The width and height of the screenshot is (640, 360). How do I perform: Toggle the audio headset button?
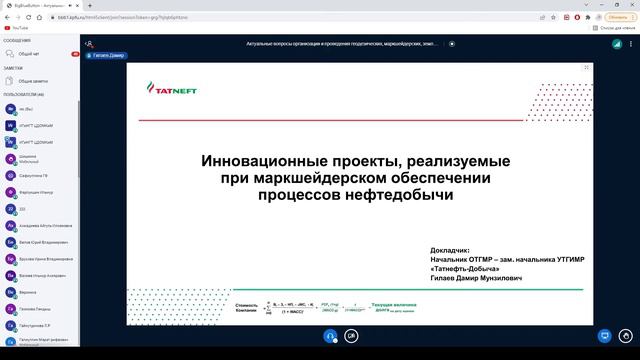[x=330, y=336]
